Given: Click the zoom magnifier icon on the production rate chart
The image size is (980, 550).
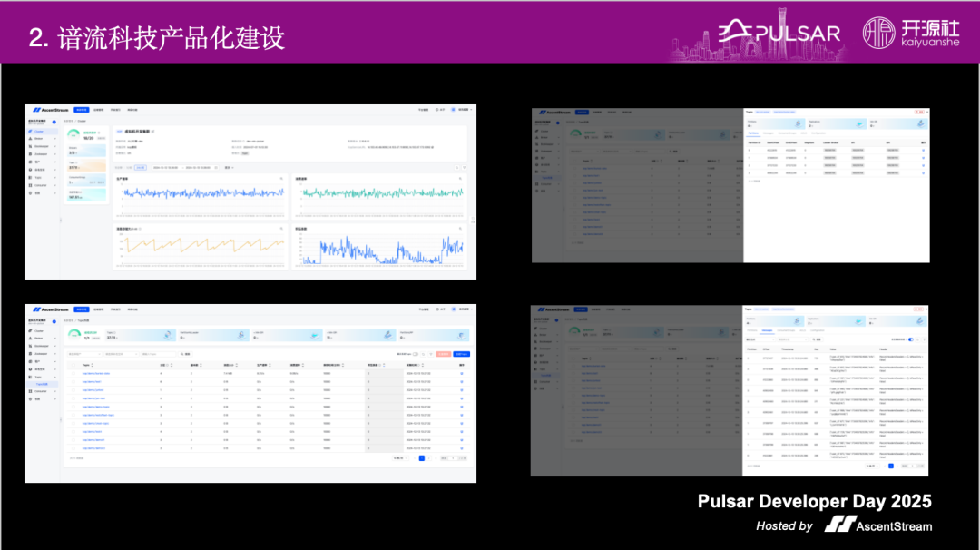Looking at the screenshot, I should [x=281, y=178].
